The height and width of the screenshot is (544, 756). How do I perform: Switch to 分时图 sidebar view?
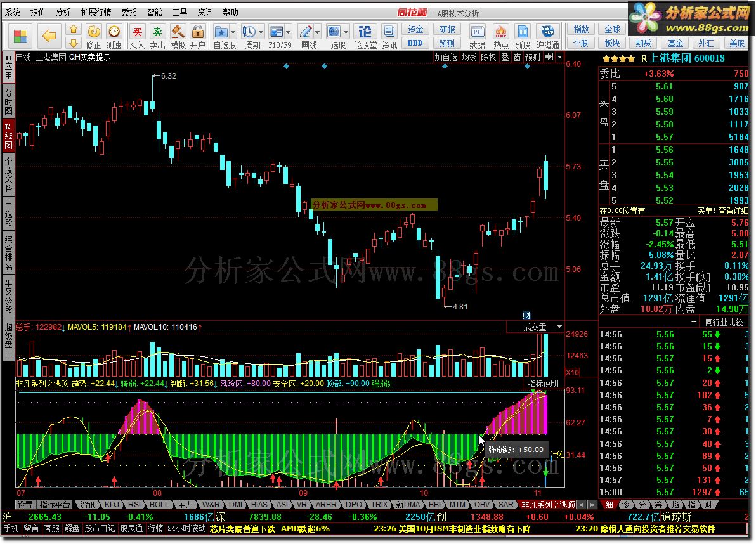click(x=8, y=101)
